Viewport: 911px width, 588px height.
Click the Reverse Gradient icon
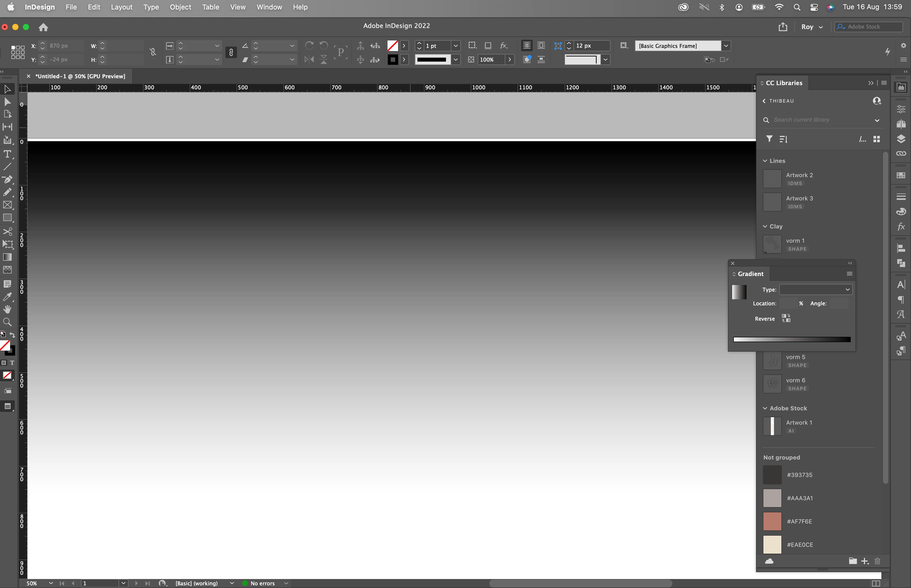[786, 318]
